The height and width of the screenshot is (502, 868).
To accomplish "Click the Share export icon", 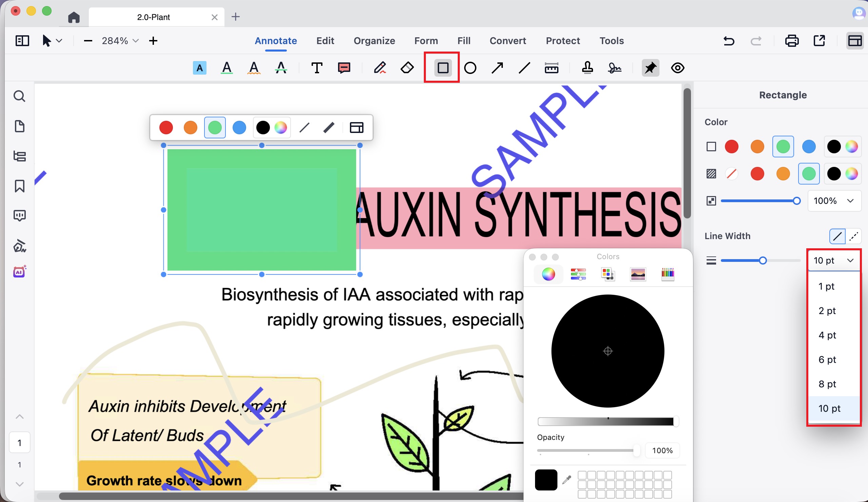I will click(x=819, y=41).
